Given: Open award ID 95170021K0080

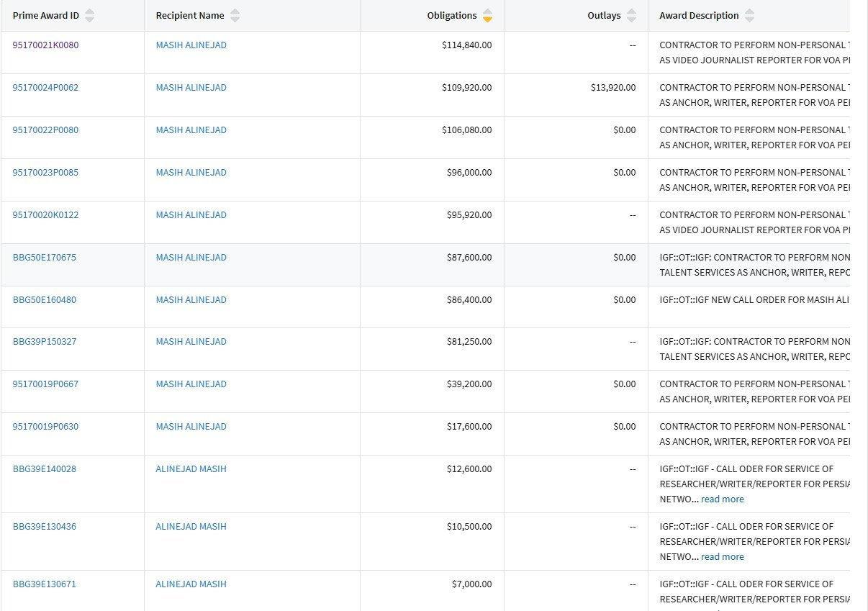Looking at the screenshot, I should [45, 45].
